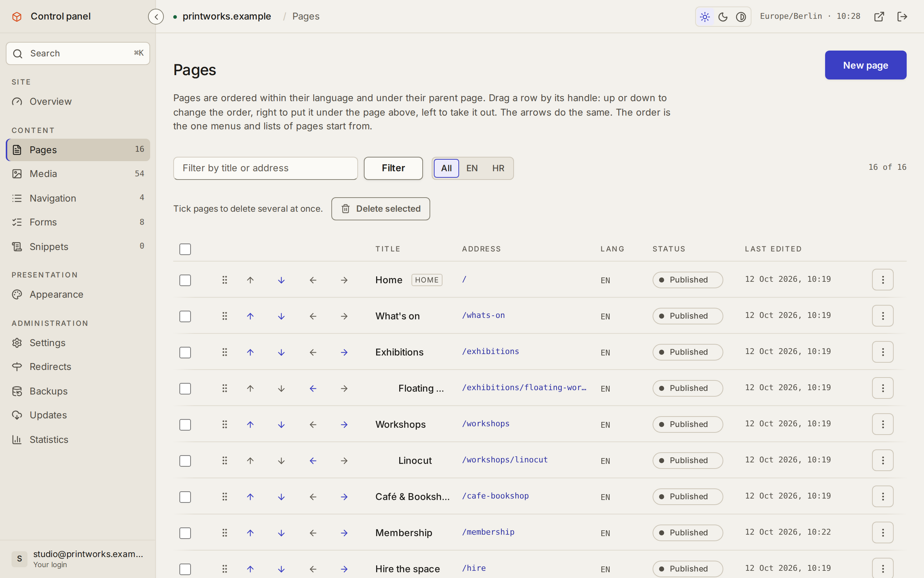Select the auto contrast theme icon
924x578 pixels.
click(x=741, y=17)
